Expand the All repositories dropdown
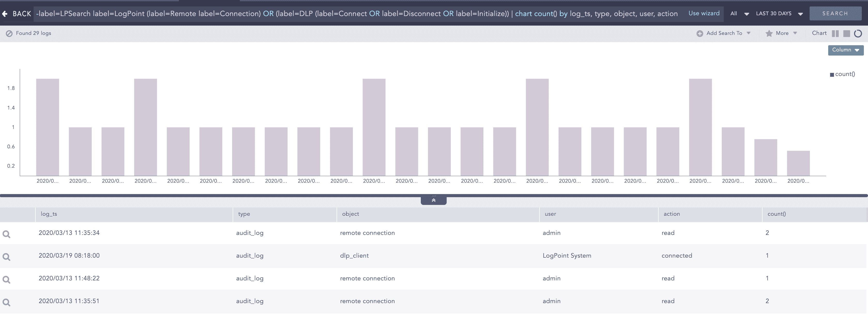The image size is (868, 315). click(x=739, y=14)
